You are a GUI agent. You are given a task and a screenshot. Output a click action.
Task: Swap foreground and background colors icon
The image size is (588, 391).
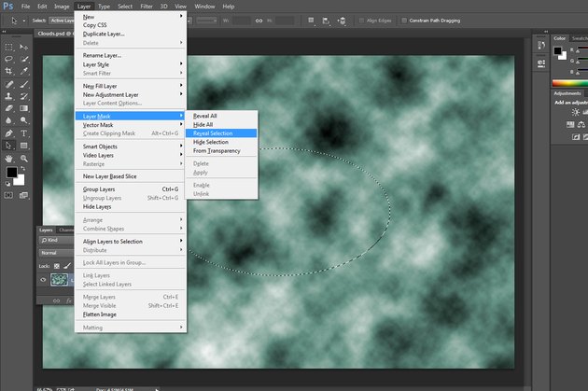[23, 169]
